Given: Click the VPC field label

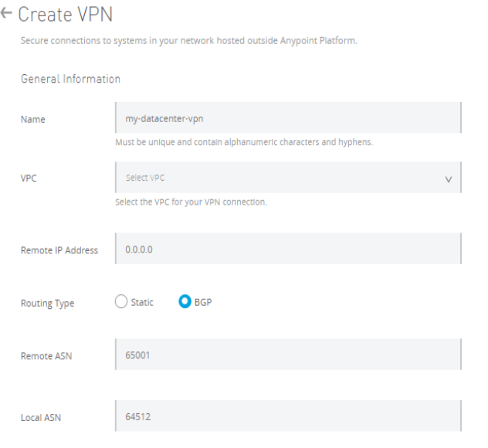Looking at the screenshot, I should click(29, 178).
